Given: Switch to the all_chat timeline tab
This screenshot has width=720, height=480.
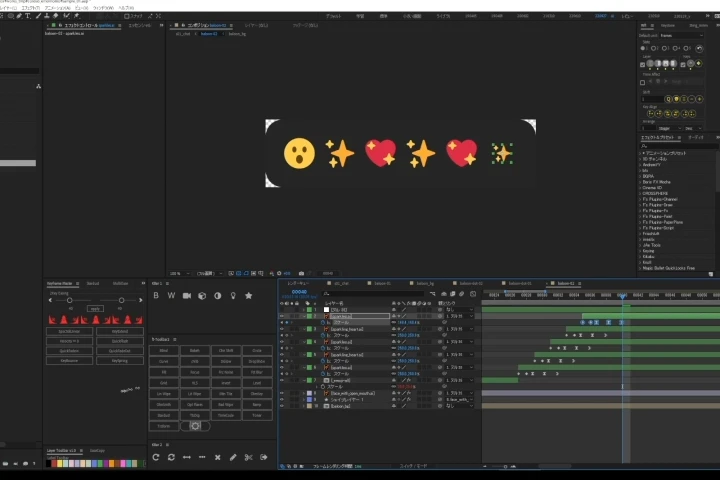Looking at the screenshot, I should [x=341, y=283].
